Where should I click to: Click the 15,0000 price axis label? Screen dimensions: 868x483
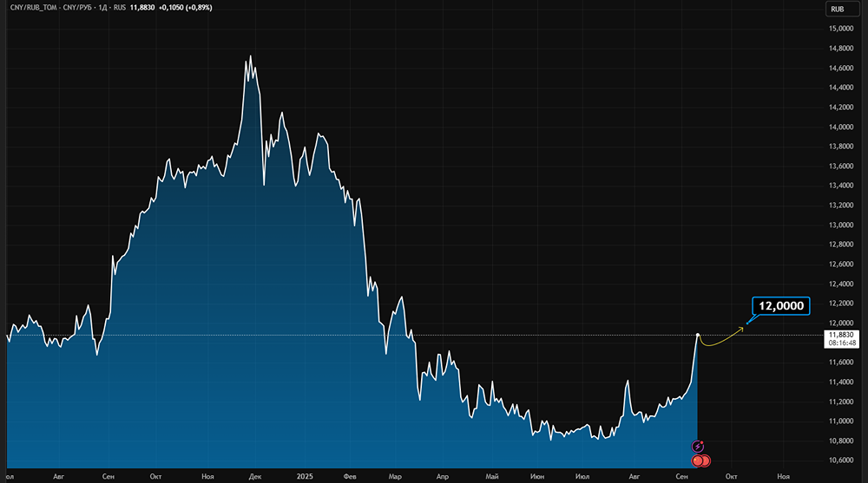click(x=841, y=29)
